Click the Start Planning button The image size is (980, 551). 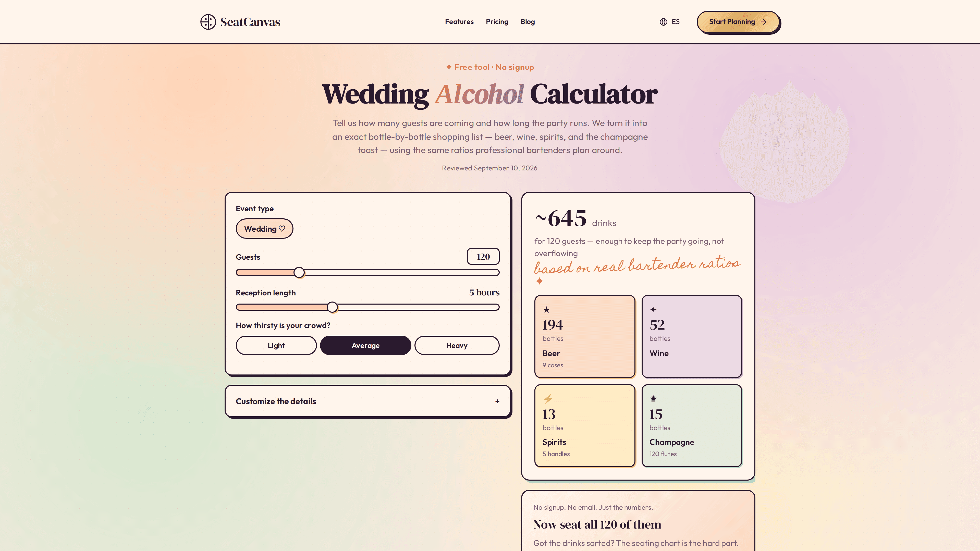coord(738,22)
